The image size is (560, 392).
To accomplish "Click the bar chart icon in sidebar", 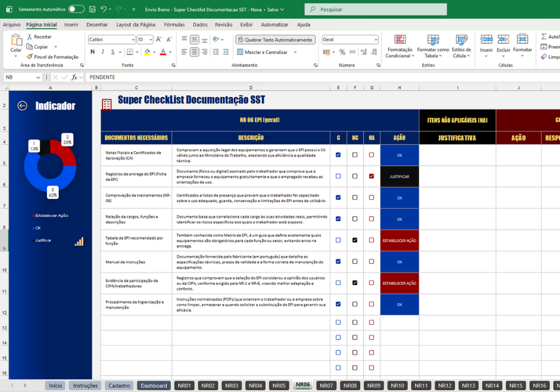I will click(x=79, y=242).
